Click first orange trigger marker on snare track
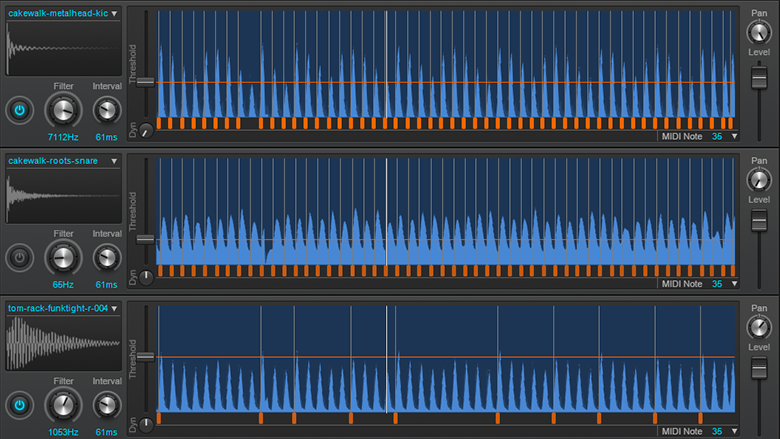The height and width of the screenshot is (439, 780). [160, 270]
